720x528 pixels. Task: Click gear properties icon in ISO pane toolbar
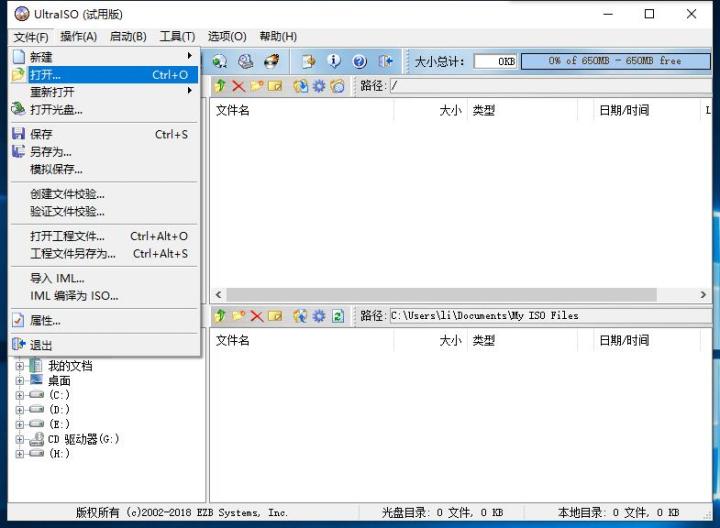[x=319, y=86]
